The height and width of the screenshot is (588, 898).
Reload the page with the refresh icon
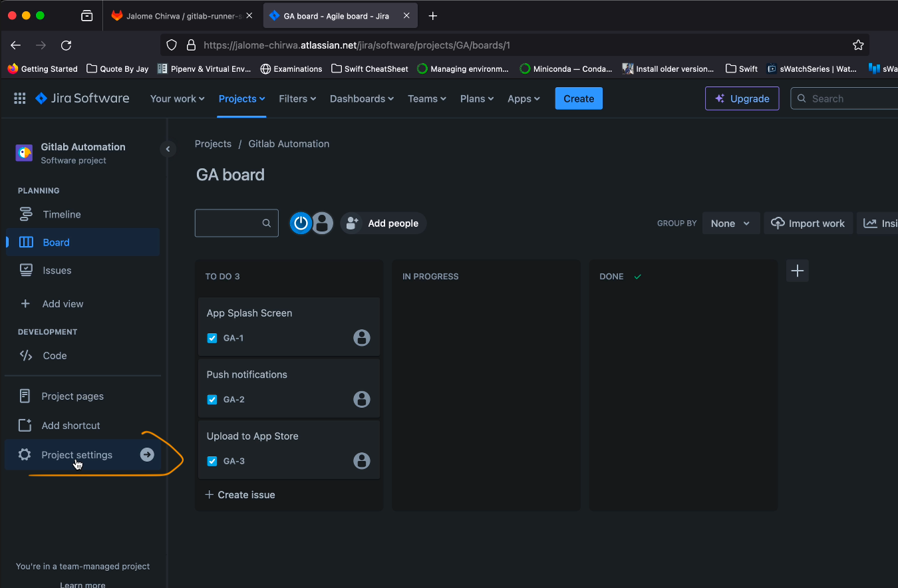pyautogui.click(x=66, y=45)
